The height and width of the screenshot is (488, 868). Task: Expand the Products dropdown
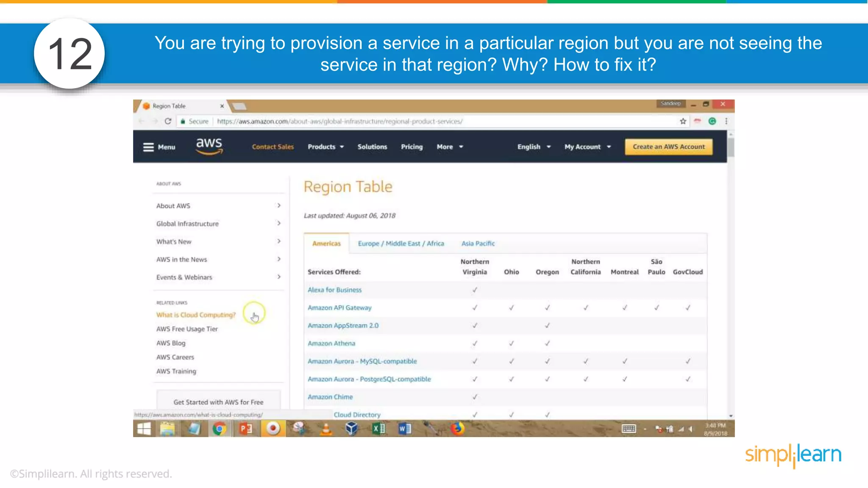point(325,147)
